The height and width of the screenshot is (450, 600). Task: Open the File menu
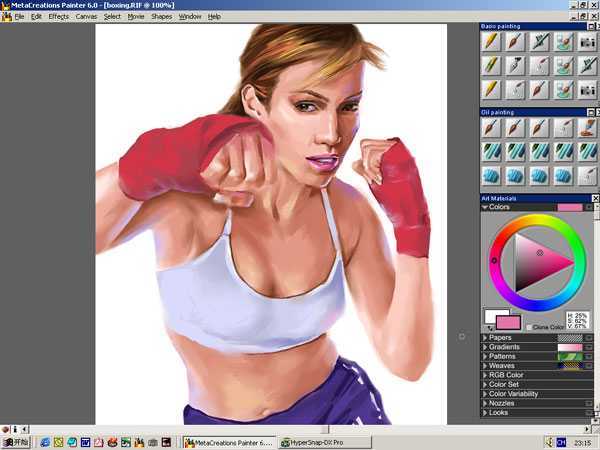click(x=19, y=16)
